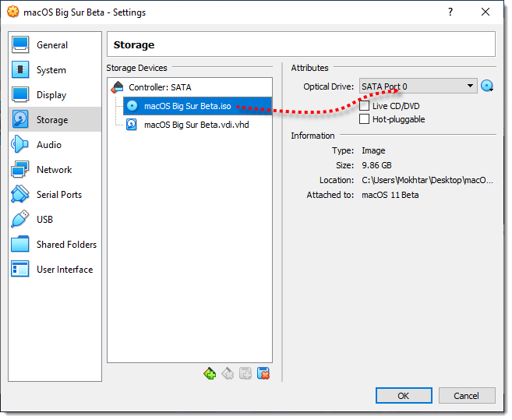This screenshot has height=420, width=512.
Task: Dismiss the dialog with Cancel
Action: [x=467, y=396]
